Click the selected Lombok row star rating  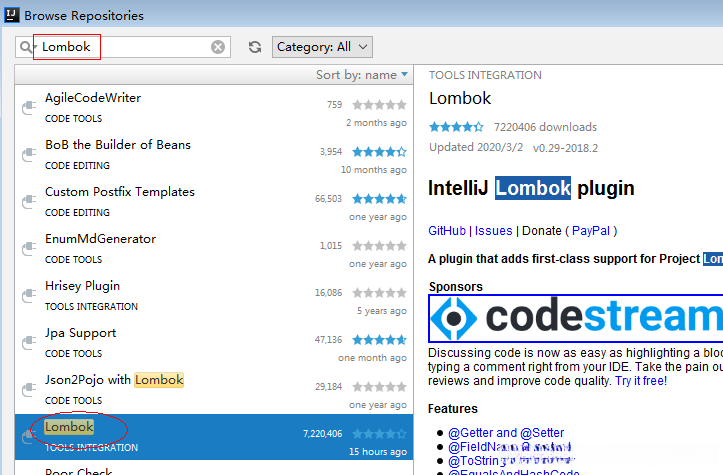(379, 434)
